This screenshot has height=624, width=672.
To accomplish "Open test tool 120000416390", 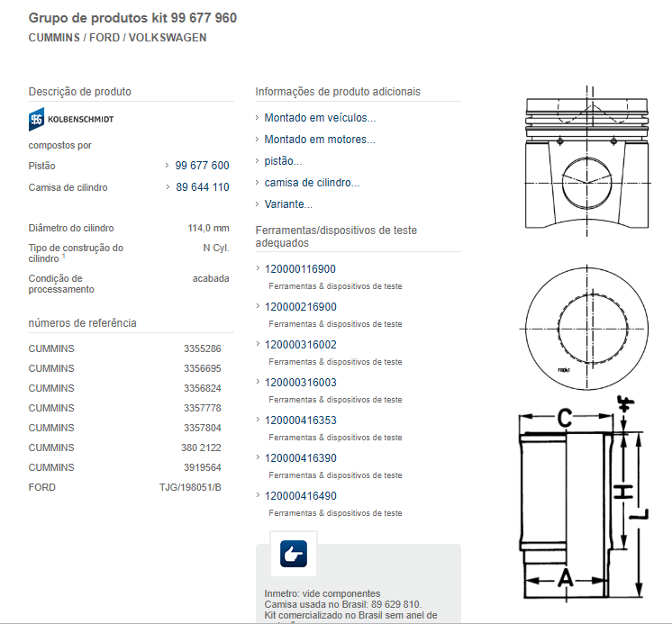I will pyautogui.click(x=300, y=458).
